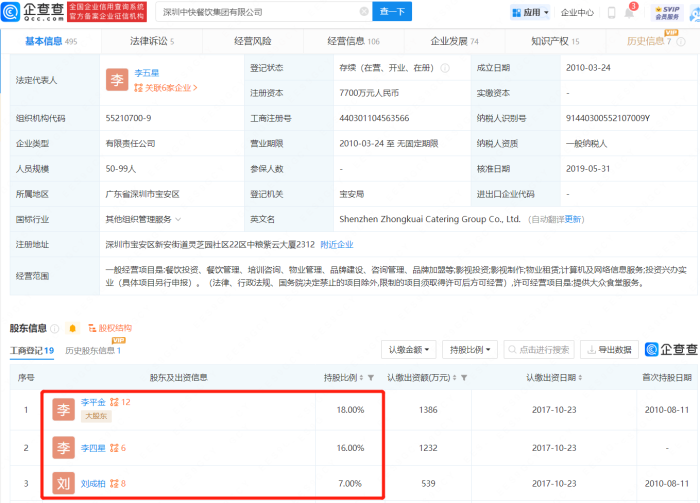The width and height of the screenshot is (700, 503).
Task: Click the legal representative 李 avatar
Action: tap(117, 80)
